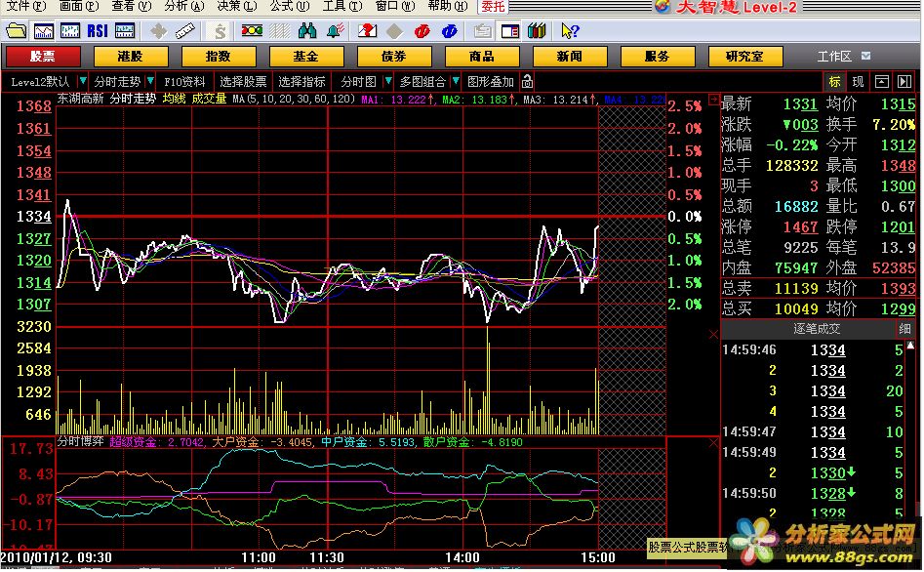Click the collapse-up panel icon beside 现

[x=882, y=81]
